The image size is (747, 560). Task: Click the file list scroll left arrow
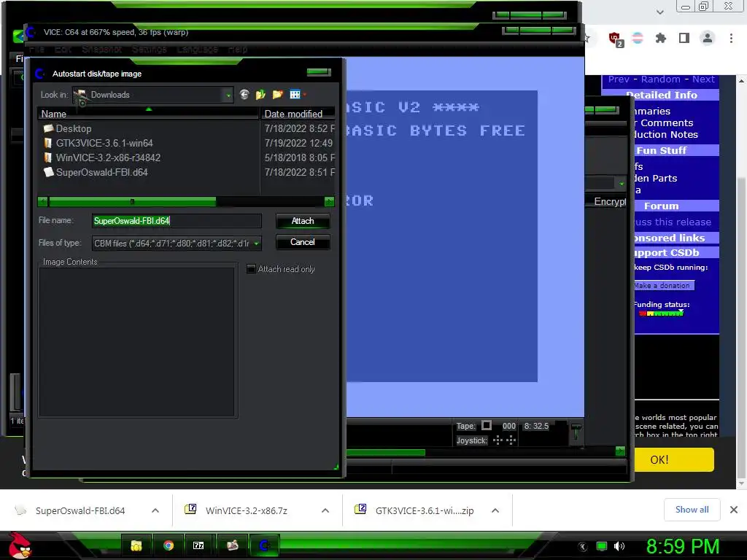tap(43, 201)
